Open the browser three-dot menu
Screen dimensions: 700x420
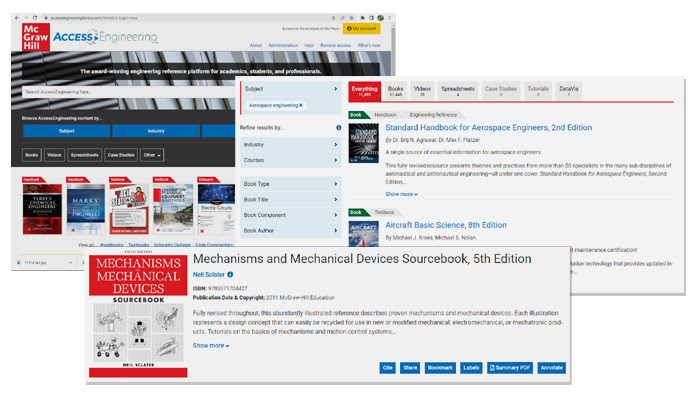[x=389, y=18]
